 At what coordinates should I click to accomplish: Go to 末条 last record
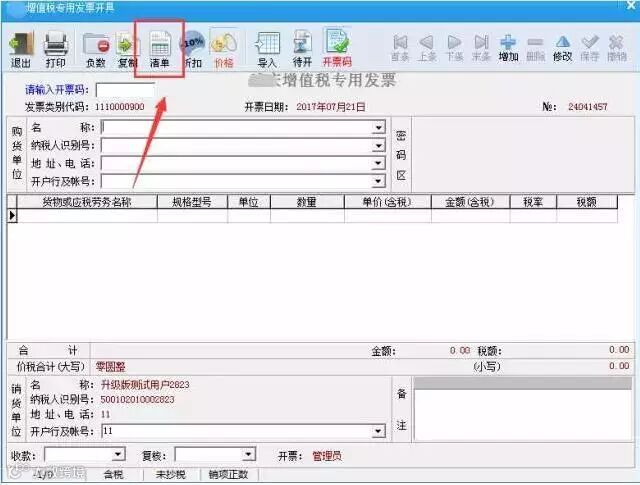[481, 48]
